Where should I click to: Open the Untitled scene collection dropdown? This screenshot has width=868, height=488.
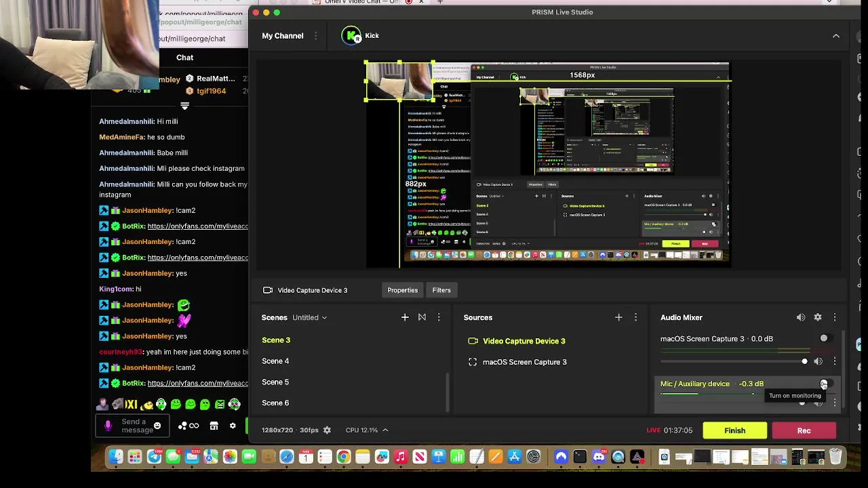(x=310, y=317)
